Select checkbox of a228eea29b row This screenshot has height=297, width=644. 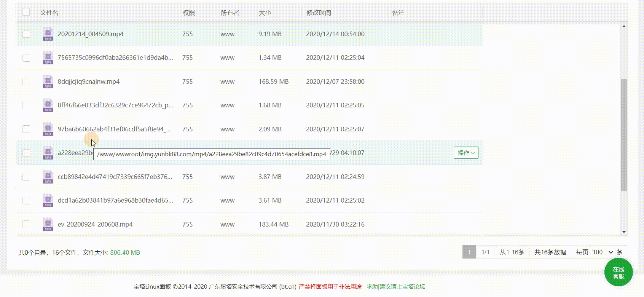pyautogui.click(x=26, y=153)
